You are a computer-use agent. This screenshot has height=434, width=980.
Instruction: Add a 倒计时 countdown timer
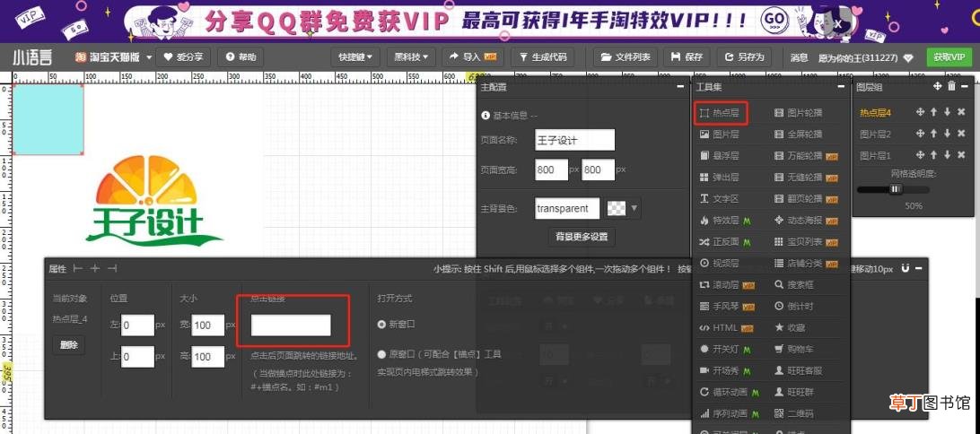(x=794, y=307)
